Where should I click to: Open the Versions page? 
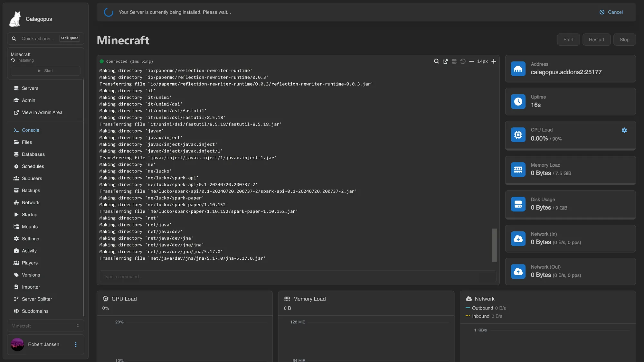[45, 275]
